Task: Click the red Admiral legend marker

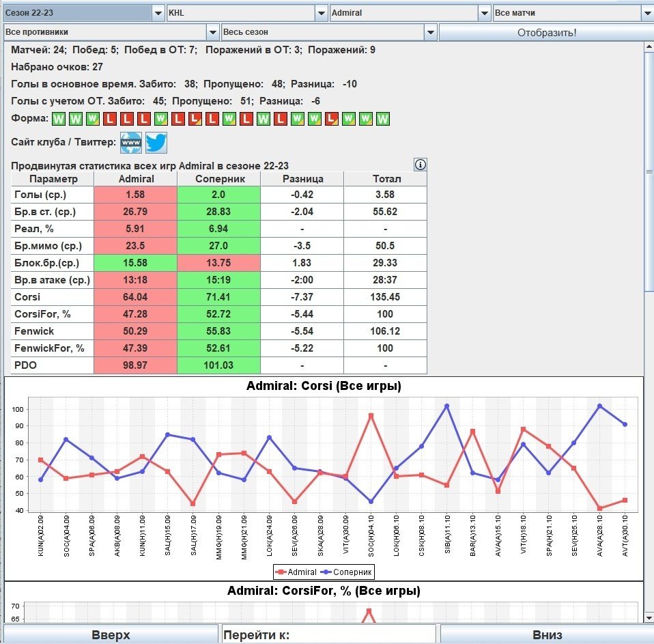Action: (x=281, y=572)
